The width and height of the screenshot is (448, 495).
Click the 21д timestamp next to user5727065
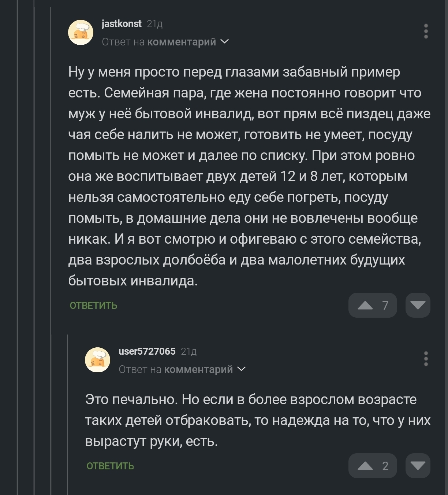(x=189, y=352)
